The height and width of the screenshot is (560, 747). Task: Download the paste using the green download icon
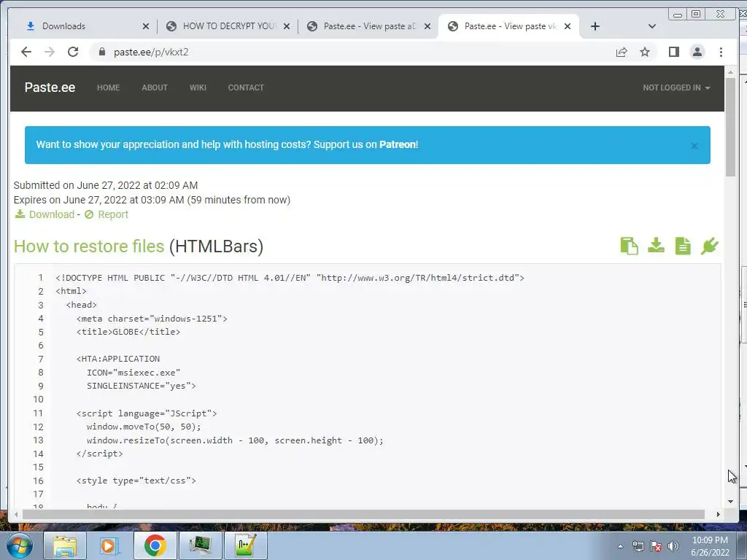[x=656, y=245]
